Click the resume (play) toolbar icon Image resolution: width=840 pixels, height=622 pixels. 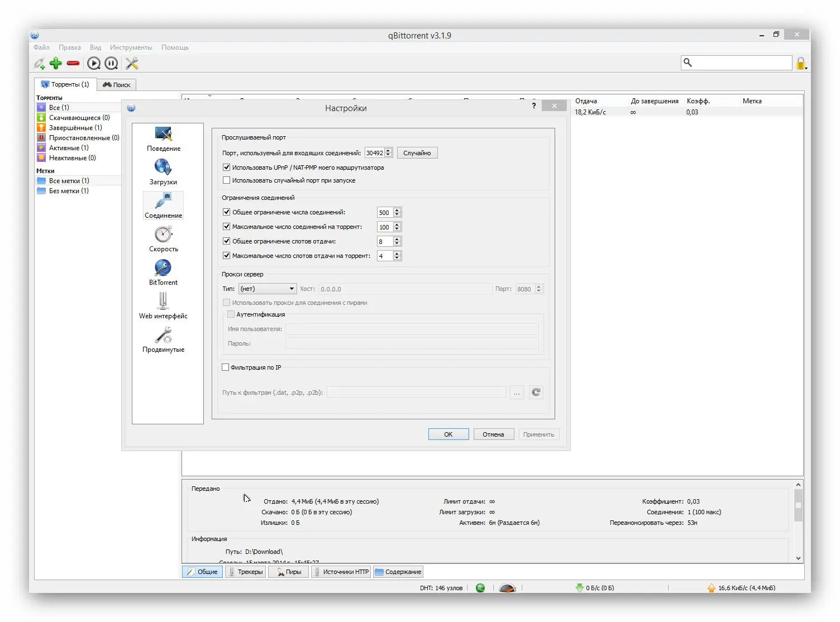click(x=94, y=64)
